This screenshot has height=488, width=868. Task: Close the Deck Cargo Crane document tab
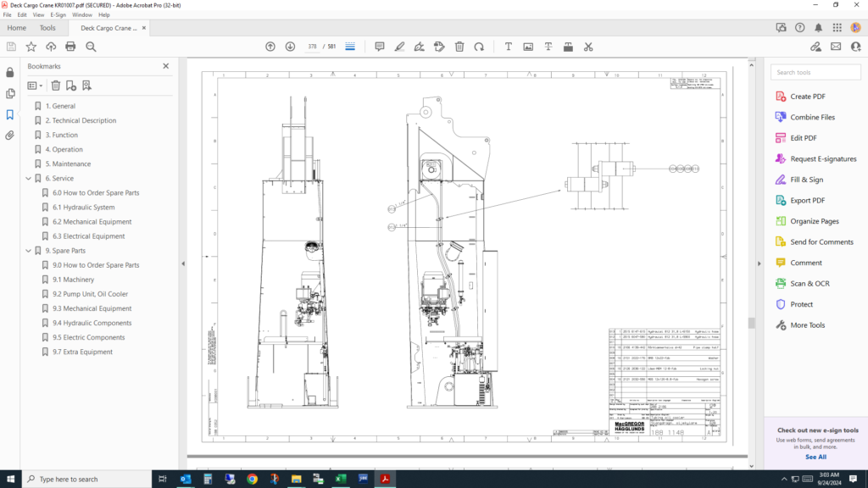[144, 28]
